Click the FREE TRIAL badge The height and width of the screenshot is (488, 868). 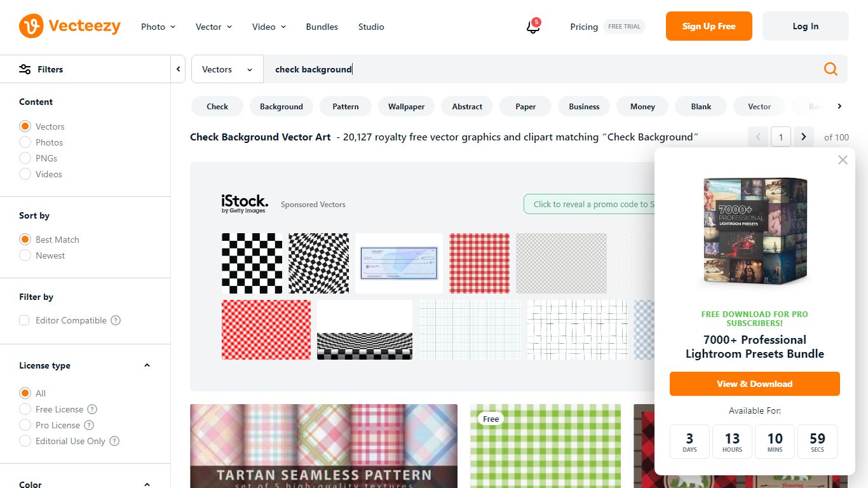(624, 27)
